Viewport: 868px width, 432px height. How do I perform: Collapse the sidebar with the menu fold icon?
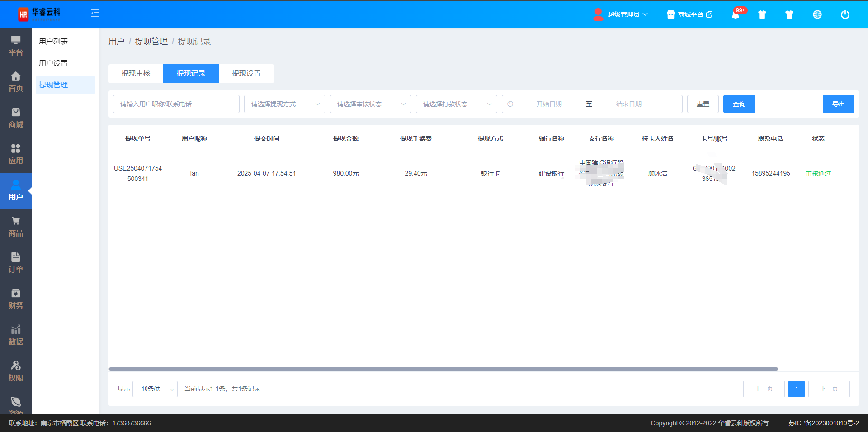click(95, 14)
